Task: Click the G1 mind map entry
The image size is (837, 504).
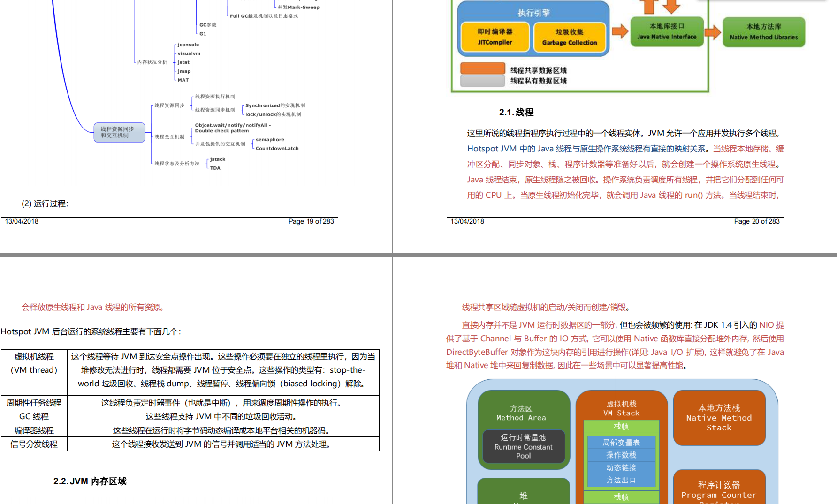Action: (x=203, y=34)
